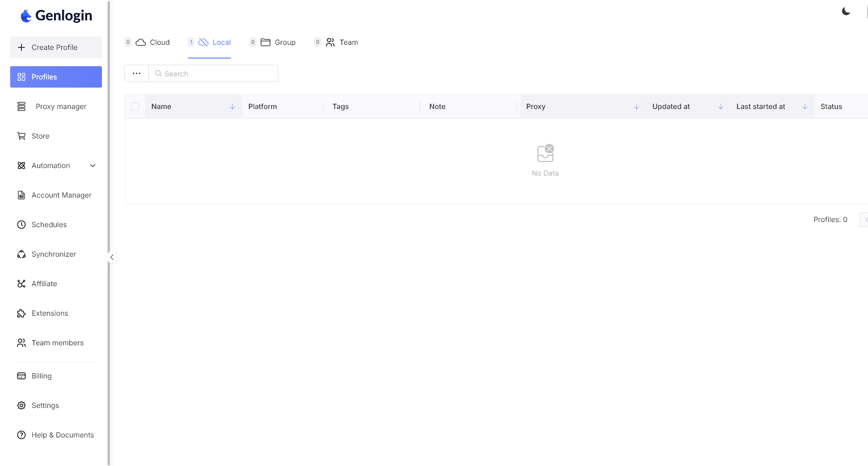The width and height of the screenshot is (868, 466).
Task: Click the Profiles grid icon
Action: point(21,77)
